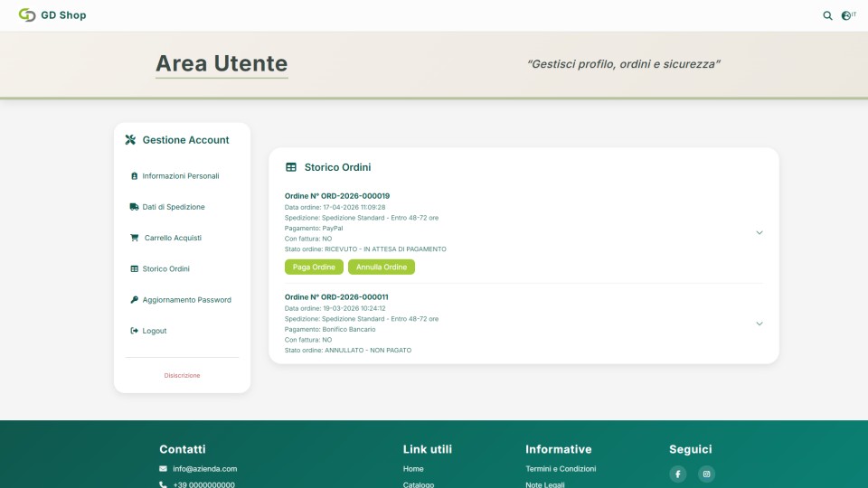
Task: Click the Informazioni Personali badge icon
Action: point(134,176)
